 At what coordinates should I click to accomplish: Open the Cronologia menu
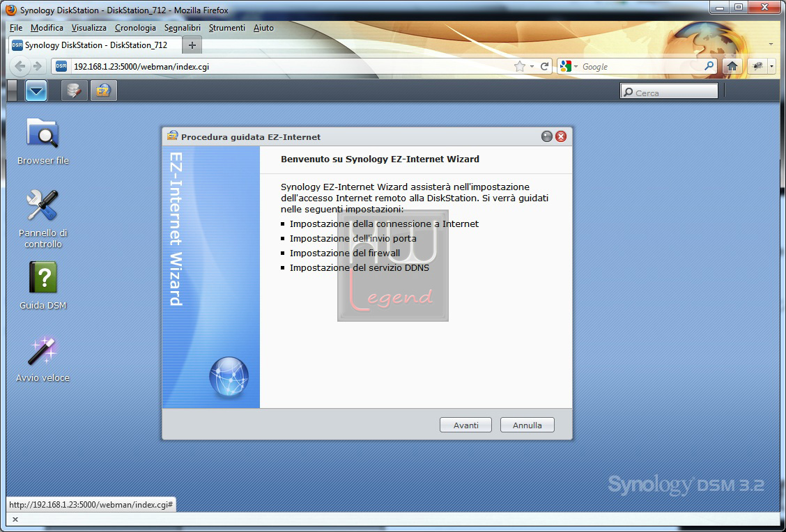coord(135,28)
